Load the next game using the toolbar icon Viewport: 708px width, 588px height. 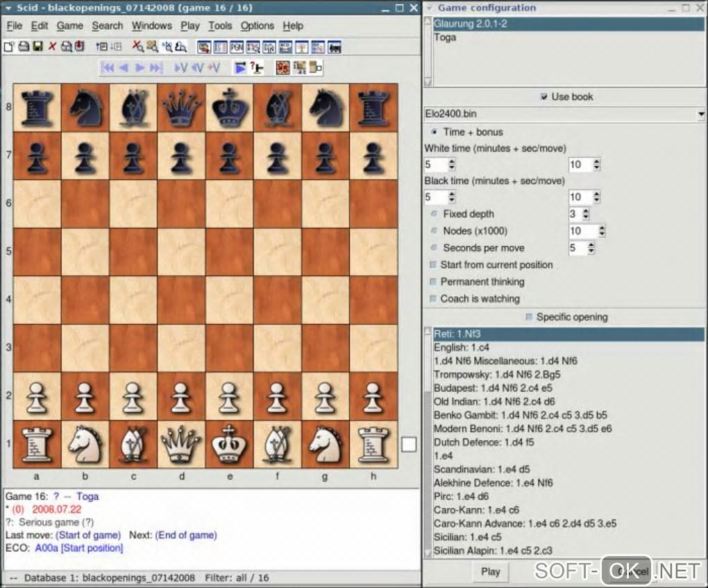(x=116, y=47)
